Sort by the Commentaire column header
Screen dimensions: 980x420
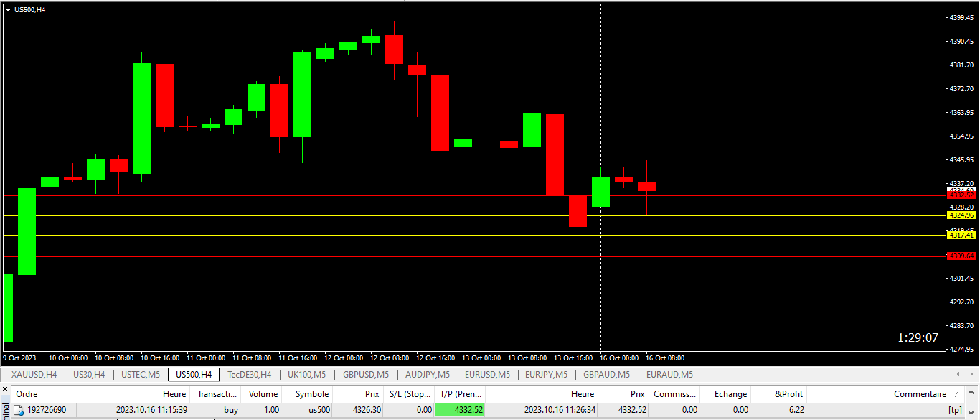919,394
